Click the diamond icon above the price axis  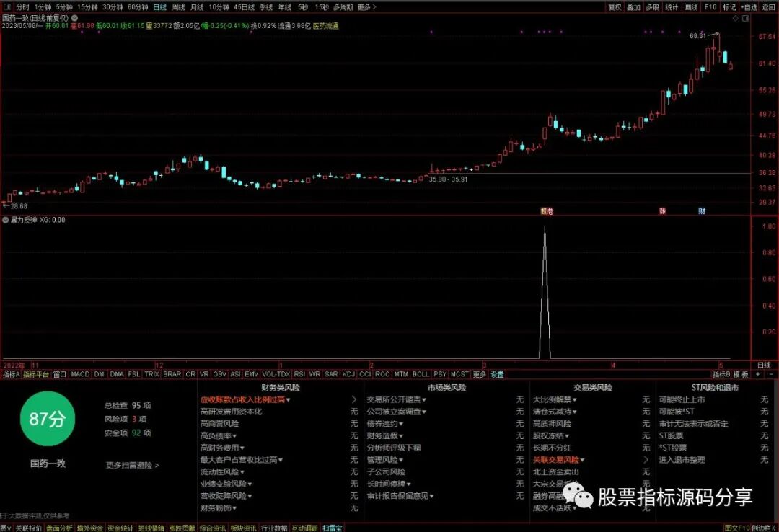click(x=736, y=18)
